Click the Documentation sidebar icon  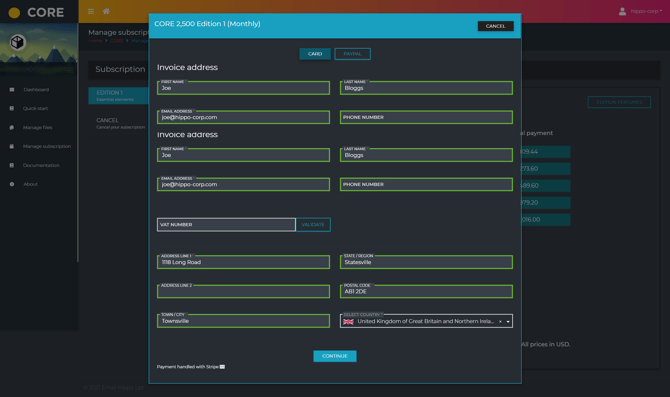pos(12,165)
